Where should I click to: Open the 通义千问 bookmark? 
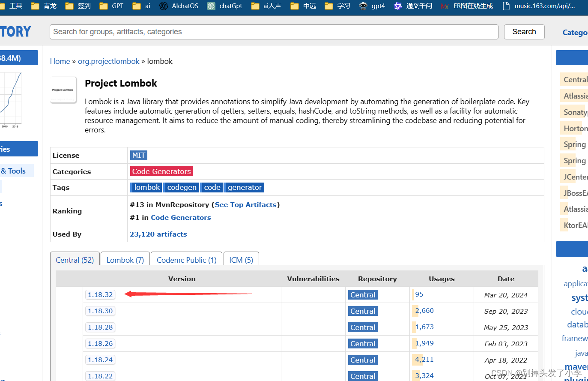pyautogui.click(x=413, y=6)
